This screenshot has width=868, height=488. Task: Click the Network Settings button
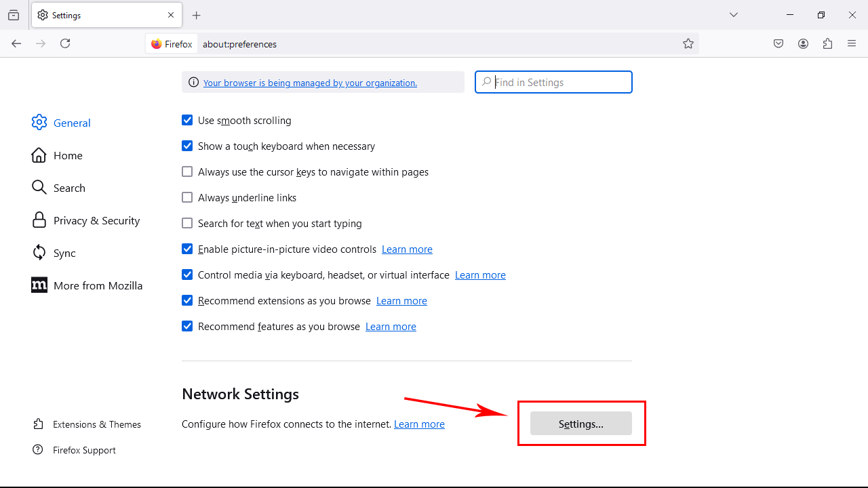(x=580, y=424)
